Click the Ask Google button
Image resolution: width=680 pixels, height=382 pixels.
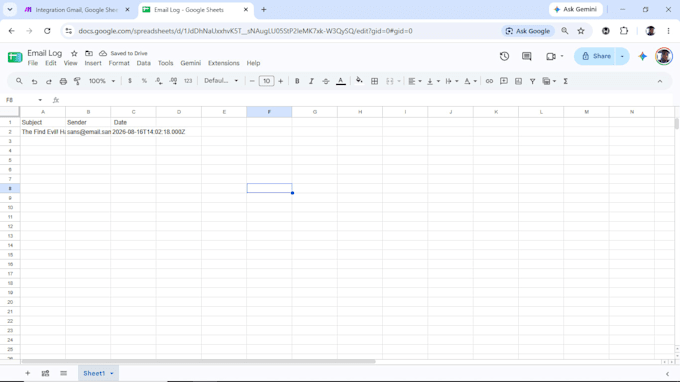[528, 31]
